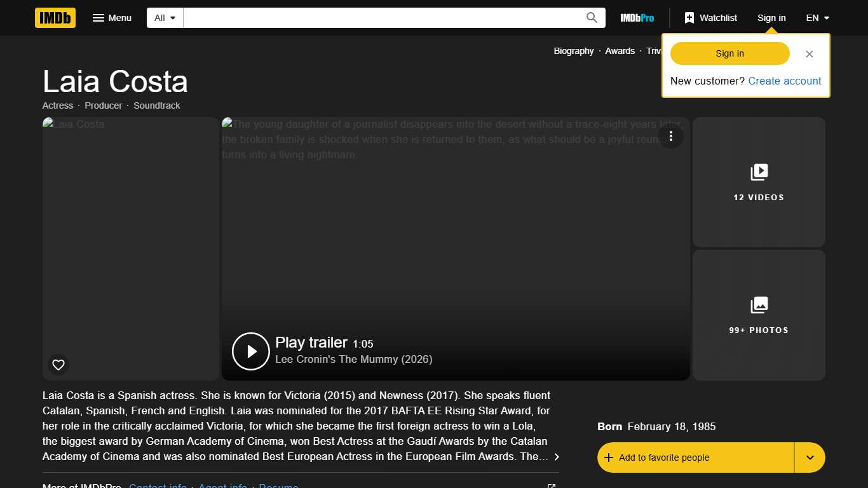Open the three-dot video options menu
The height and width of the screenshot is (488, 868).
coord(670,136)
